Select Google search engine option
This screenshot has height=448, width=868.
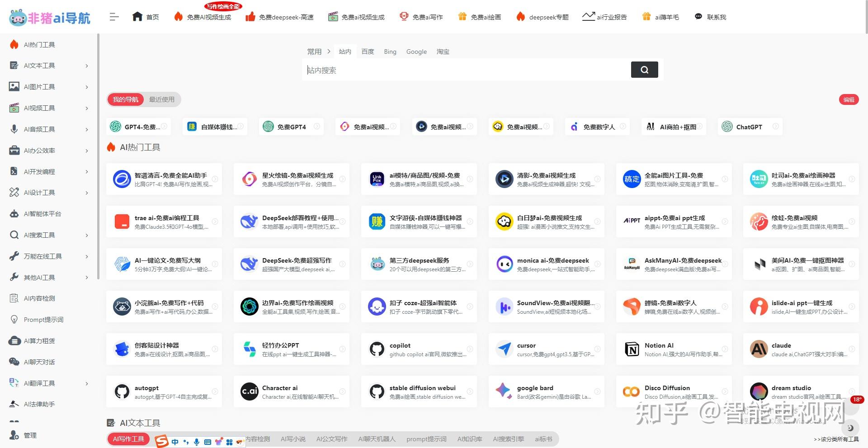[416, 52]
